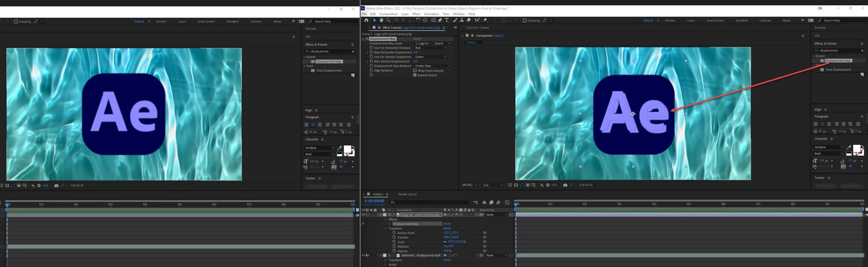868x267 pixels.
Task: Open Learn workspace in left window
Action: (x=182, y=21)
